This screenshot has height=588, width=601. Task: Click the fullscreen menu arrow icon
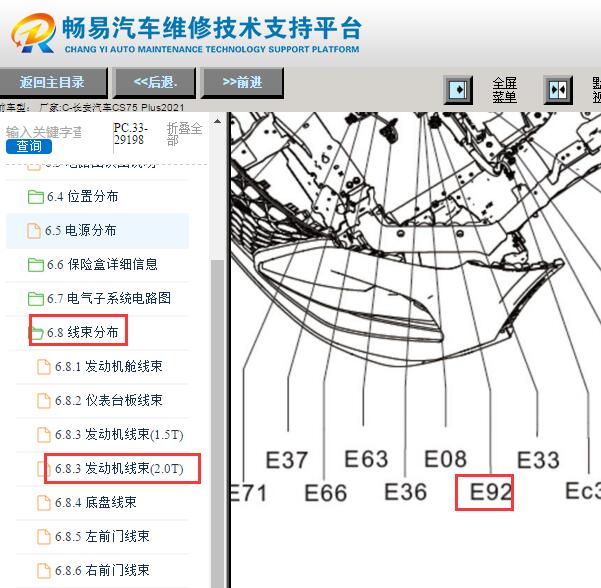[458, 90]
